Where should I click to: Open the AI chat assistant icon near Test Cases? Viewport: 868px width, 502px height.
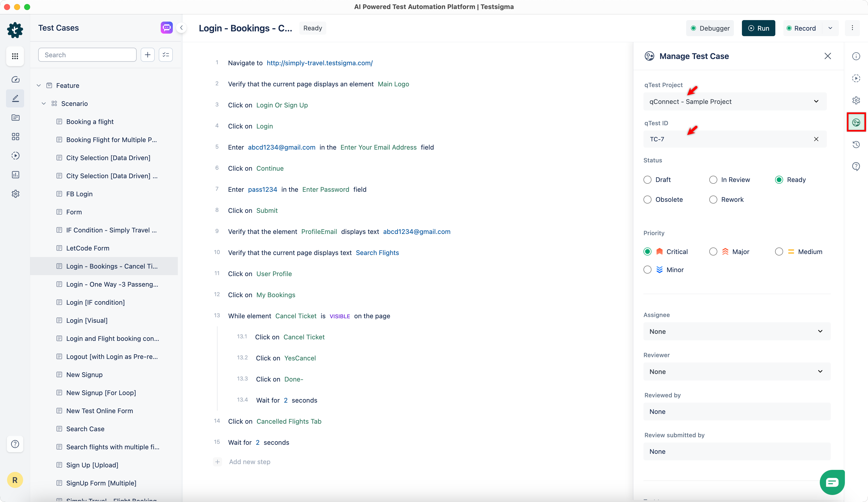click(x=166, y=28)
